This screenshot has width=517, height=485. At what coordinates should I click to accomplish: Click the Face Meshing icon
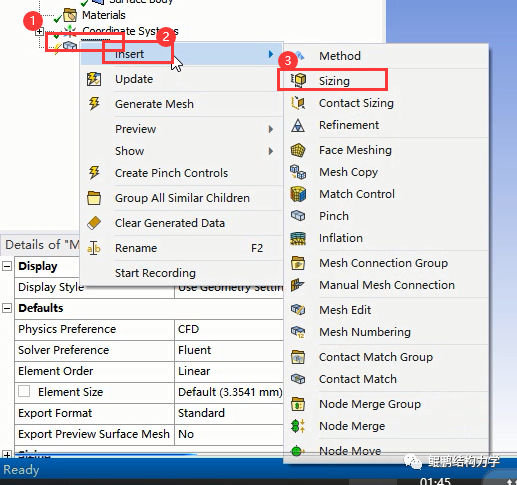298,150
